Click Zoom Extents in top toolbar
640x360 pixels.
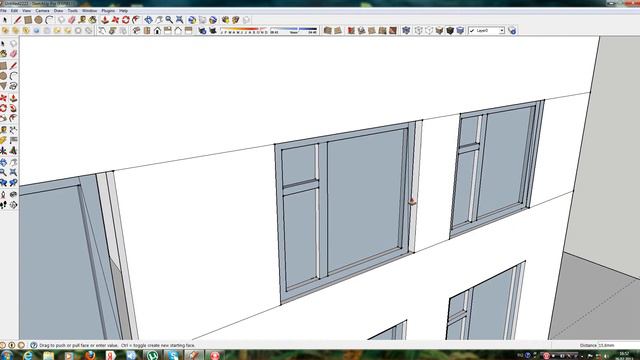179,20
